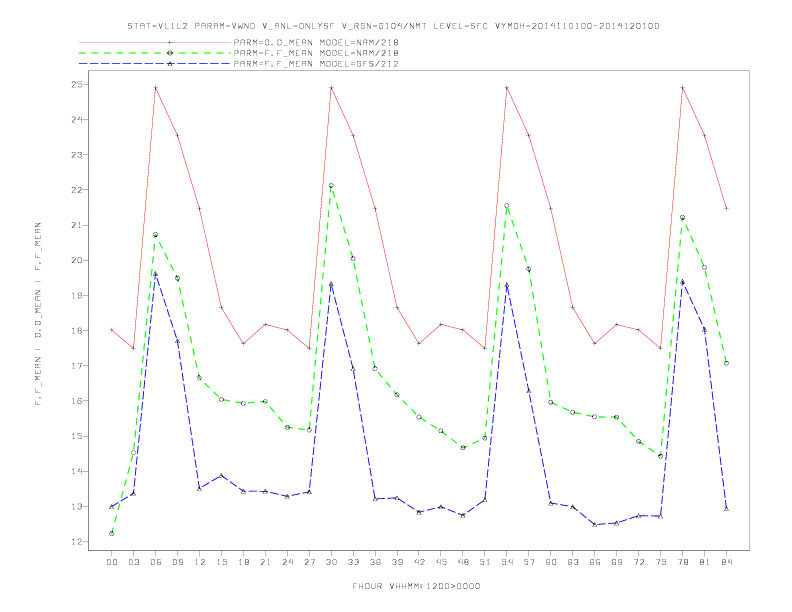The height and width of the screenshot is (612, 792).
Task: Click x-axis forecast hour label 84
Action: tap(726, 562)
